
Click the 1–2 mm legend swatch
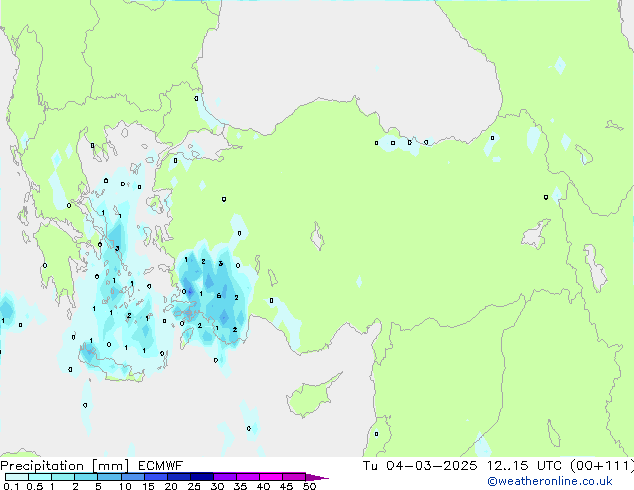point(63,477)
